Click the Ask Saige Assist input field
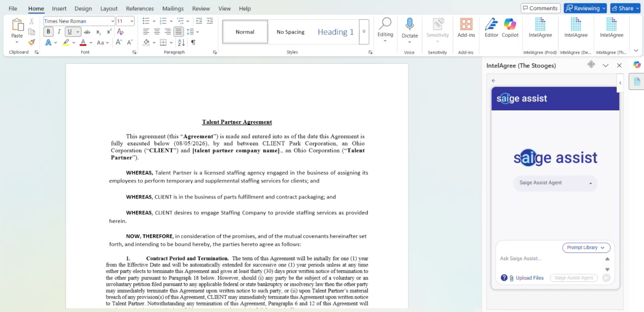The image size is (644, 312). [x=550, y=259]
